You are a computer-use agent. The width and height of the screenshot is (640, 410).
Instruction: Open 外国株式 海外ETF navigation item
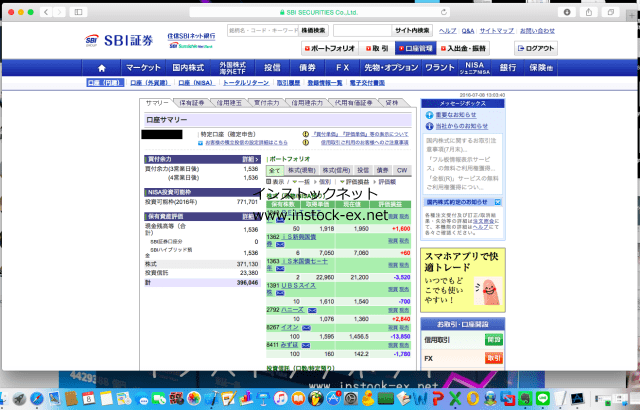click(x=233, y=68)
